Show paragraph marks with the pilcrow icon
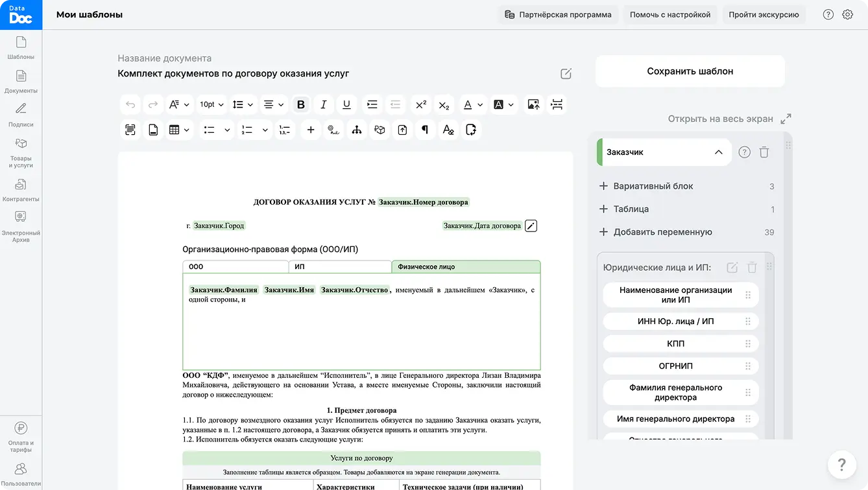The height and width of the screenshot is (490, 868). tap(425, 130)
